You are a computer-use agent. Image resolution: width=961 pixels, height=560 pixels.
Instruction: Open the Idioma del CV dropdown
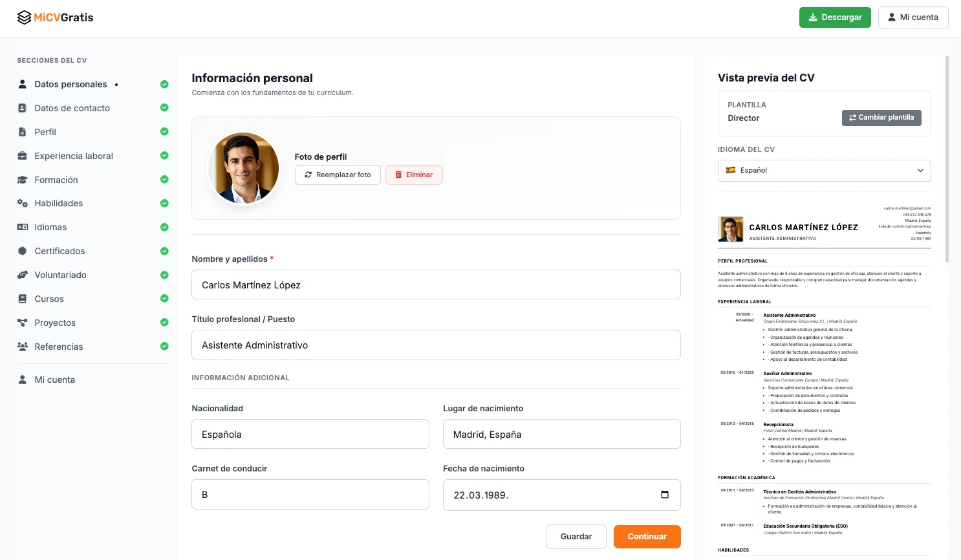coord(824,171)
